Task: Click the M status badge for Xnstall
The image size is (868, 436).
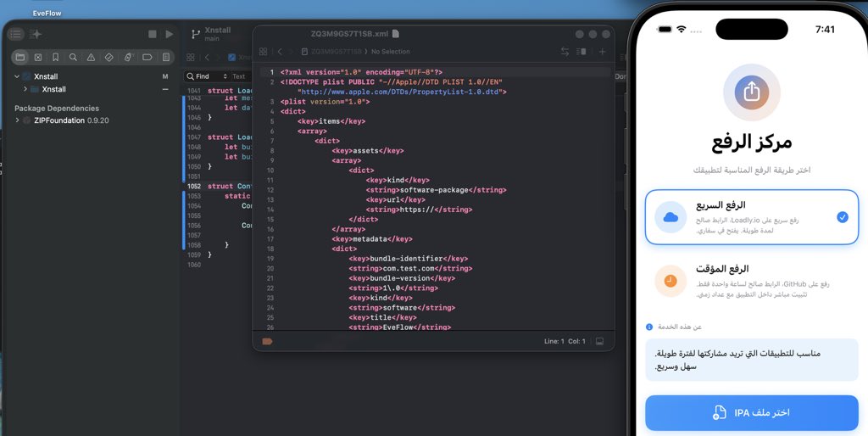Action: coord(165,76)
